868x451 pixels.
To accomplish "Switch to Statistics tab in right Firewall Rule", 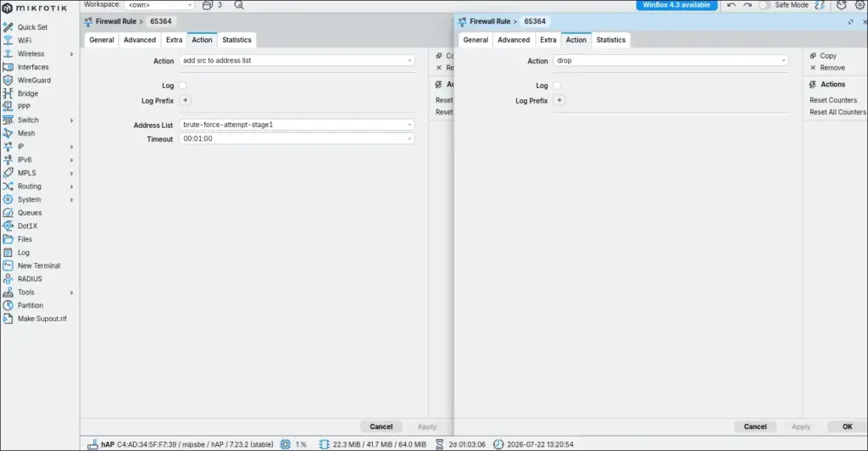I will [x=610, y=40].
